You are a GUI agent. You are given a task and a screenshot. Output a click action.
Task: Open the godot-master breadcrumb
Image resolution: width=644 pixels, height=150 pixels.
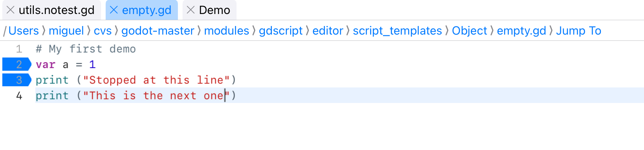158,31
